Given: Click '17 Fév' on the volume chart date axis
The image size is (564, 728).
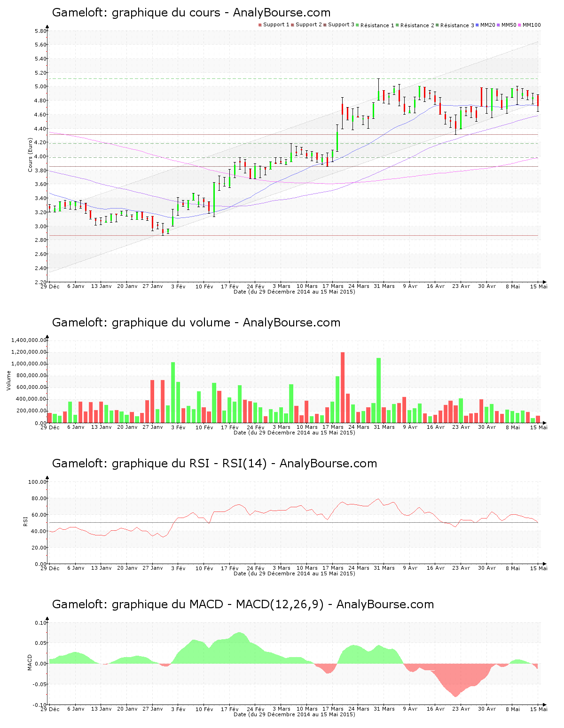Looking at the screenshot, I should [230, 427].
